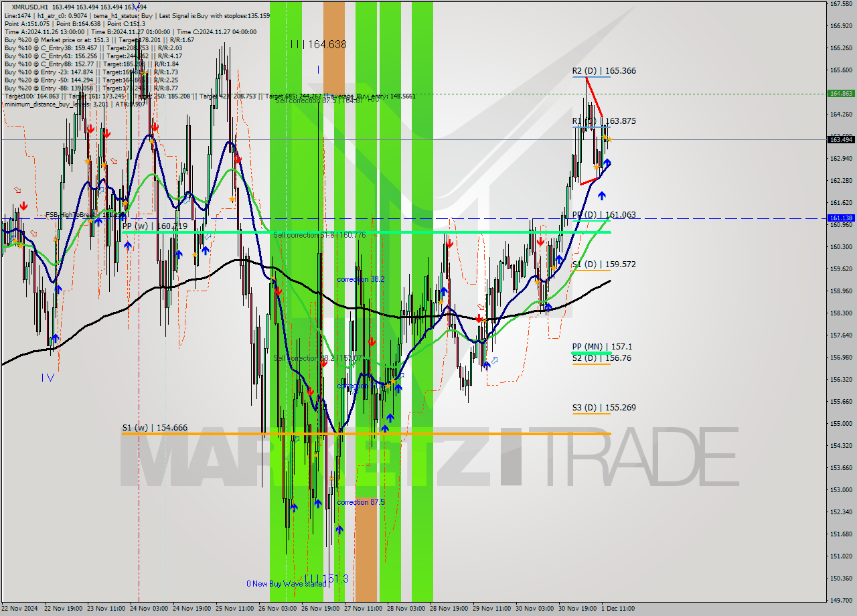Click the 149.700 price axis value

click(841, 601)
